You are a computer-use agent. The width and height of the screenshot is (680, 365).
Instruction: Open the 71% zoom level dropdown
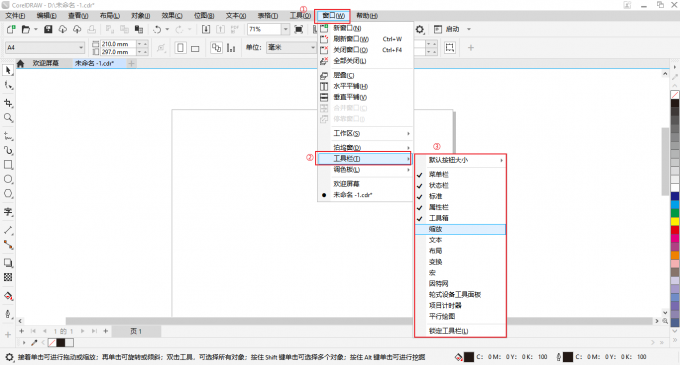pyautogui.click(x=285, y=29)
